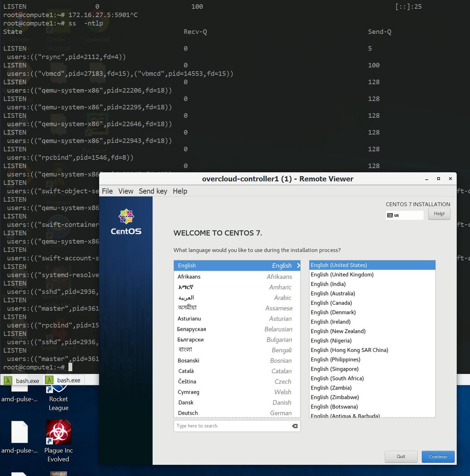
Task: Open the File menu in Remote Viewer
Action: point(107,191)
